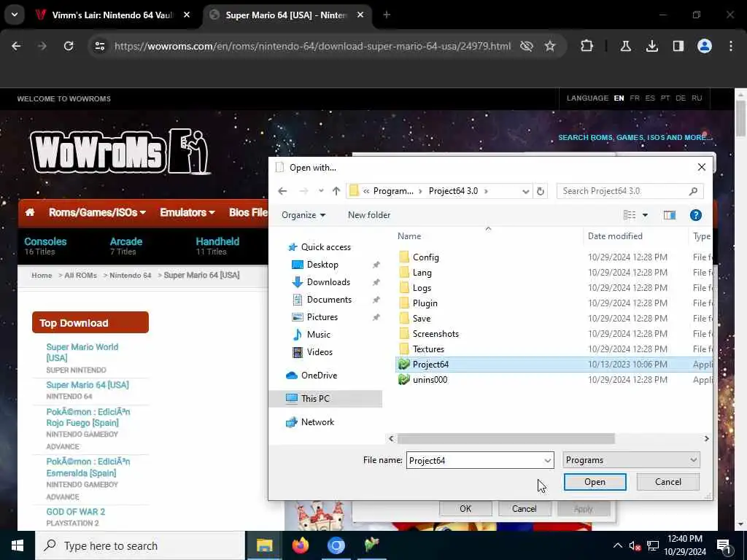The width and height of the screenshot is (747, 560).
Task: Click the tracking protection eye icon
Action: 527,46
